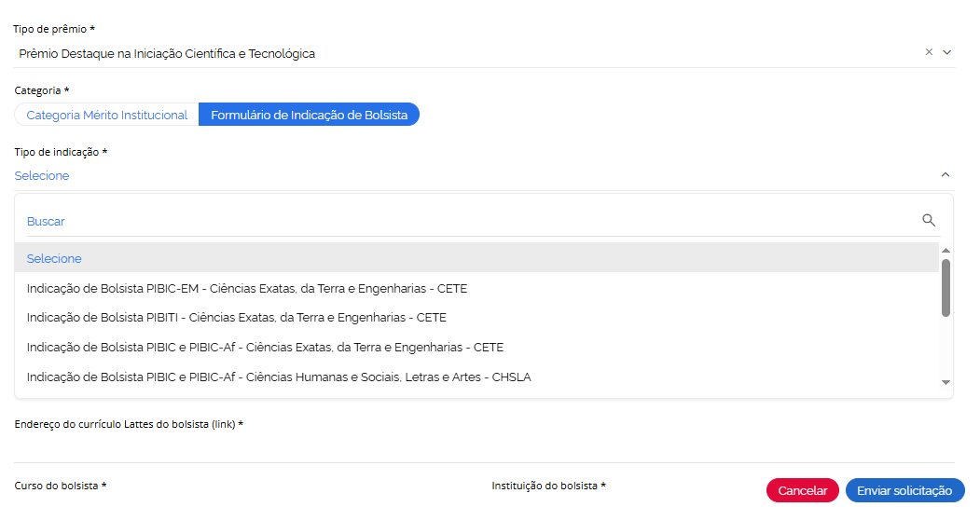Submit with Enviar solicitação button

[x=904, y=490]
